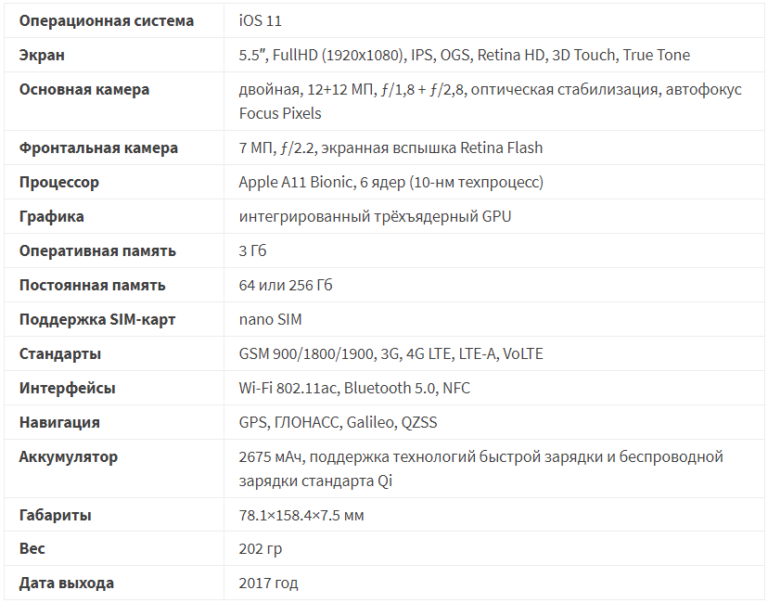The width and height of the screenshot is (768, 603).
Task: Select the '64 или 256 Гб' storage value
Action: [x=286, y=285]
